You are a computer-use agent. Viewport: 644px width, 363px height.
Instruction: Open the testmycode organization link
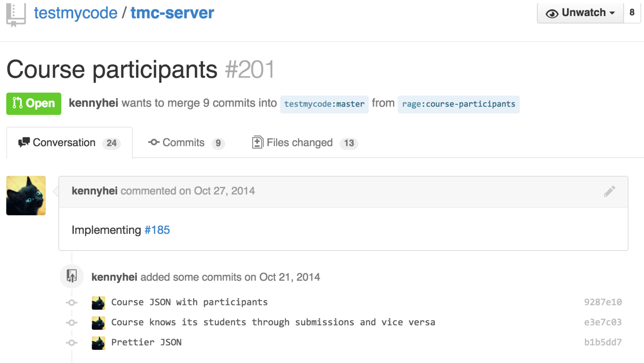click(76, 13)
